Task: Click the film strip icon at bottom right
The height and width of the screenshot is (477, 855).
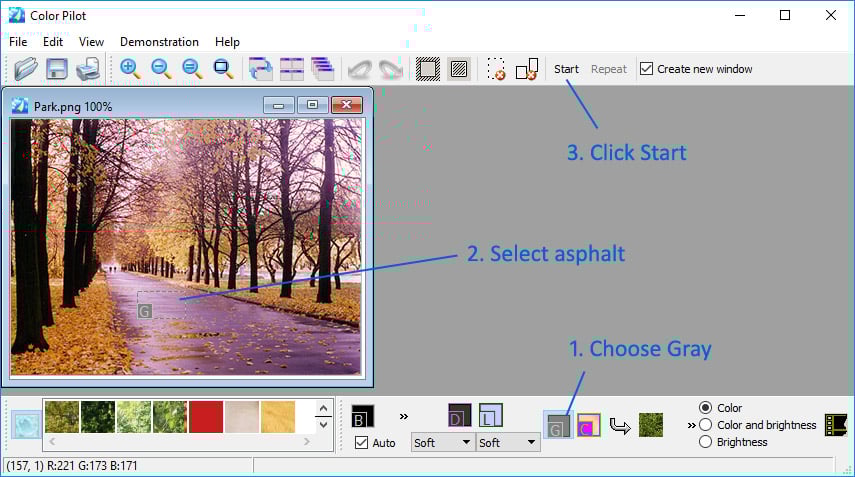Action: (836, 425)
